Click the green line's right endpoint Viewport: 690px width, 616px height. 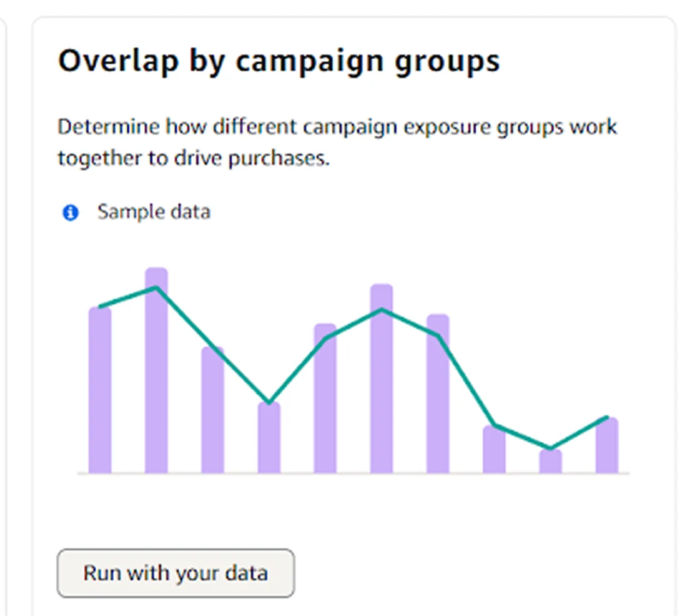pos(606,417)
